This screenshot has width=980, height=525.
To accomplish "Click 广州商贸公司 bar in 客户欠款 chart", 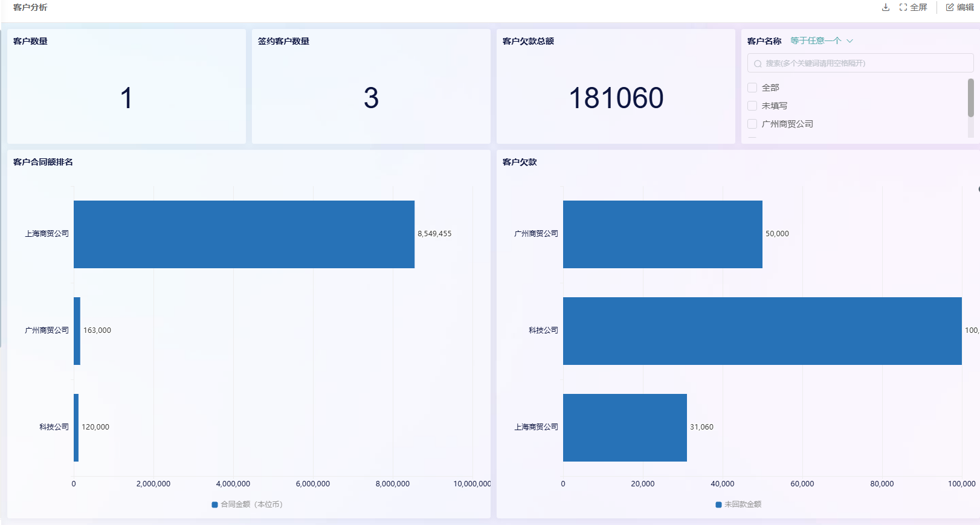I will pyautogui.click(x=662, y=234).
